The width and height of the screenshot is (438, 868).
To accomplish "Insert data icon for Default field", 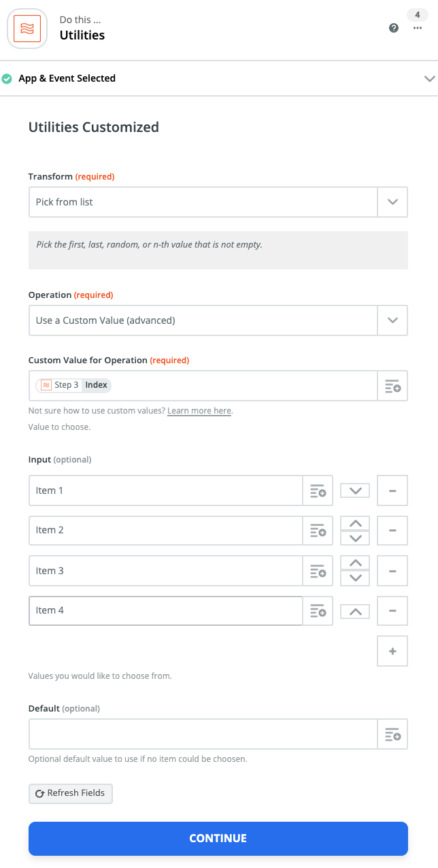I will click(x=392, y=734).
